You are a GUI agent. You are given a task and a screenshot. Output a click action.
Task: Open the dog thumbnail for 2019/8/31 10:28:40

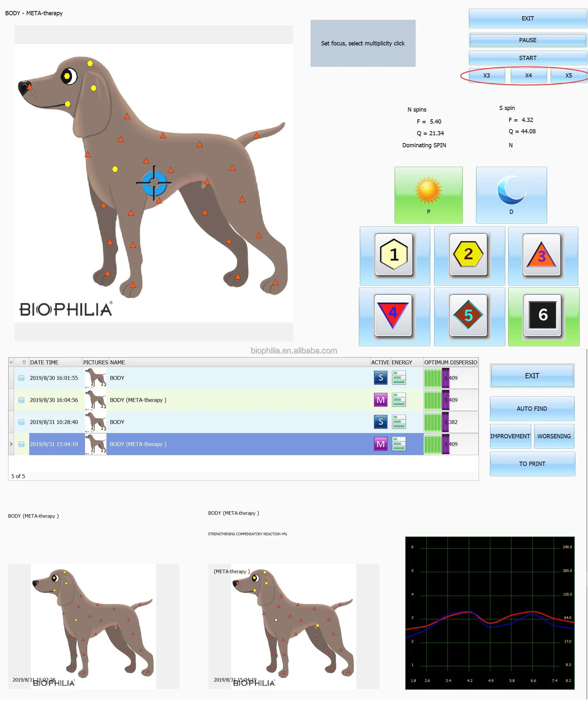(96, 422)
